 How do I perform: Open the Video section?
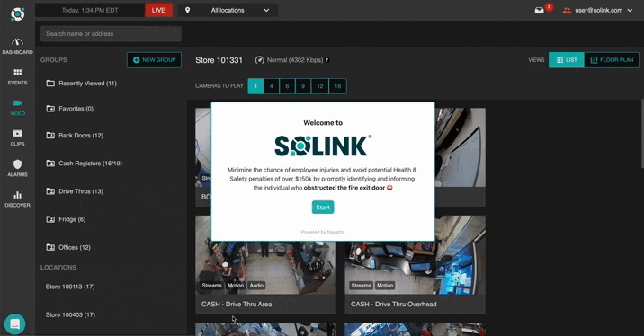(x=17, y=108)
